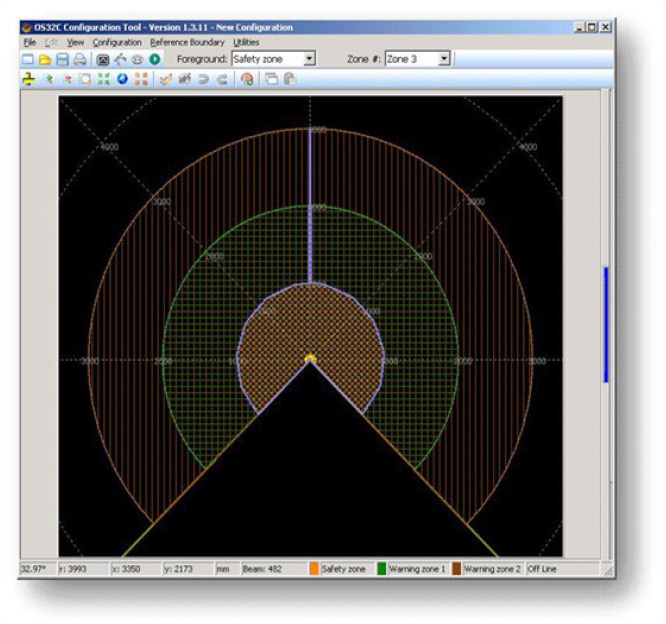The image size is (666, 624).
Task: Click the 'Warning zone 2' legend label
Action: [x=492, y=569]
